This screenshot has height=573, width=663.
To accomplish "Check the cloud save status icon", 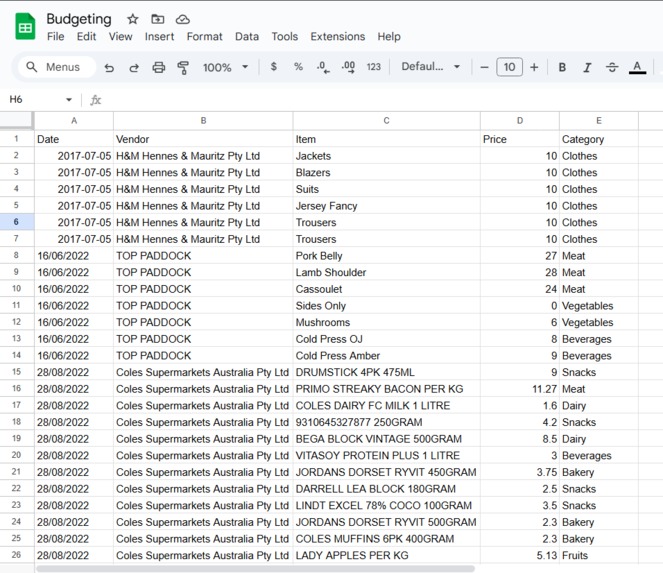I will point(183,19).
